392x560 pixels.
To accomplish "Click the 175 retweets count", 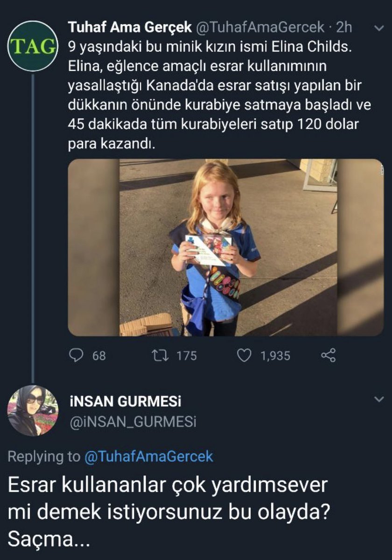I will (187, 356).
